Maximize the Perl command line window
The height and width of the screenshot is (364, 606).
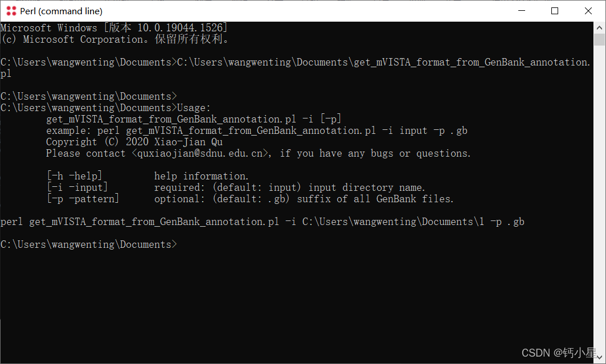coord(555,11)
